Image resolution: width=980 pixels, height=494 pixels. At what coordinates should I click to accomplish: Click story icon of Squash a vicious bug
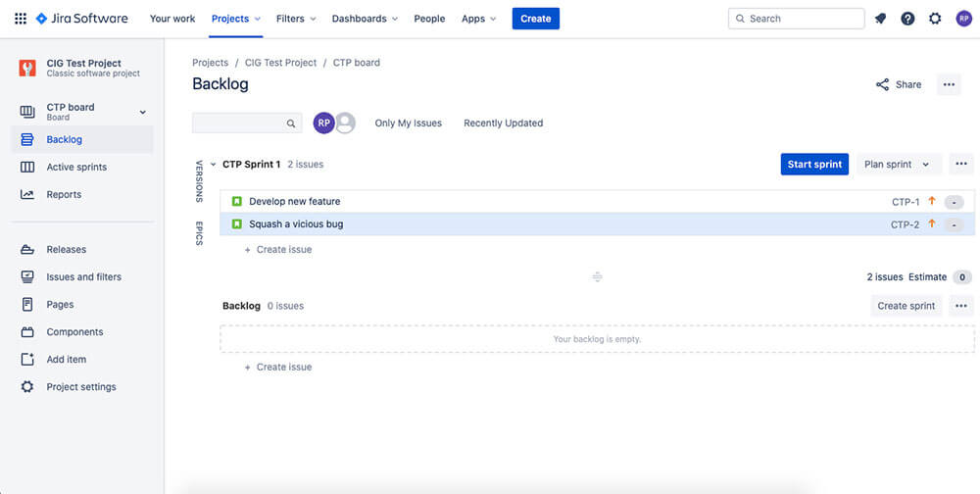click(237, 223)
